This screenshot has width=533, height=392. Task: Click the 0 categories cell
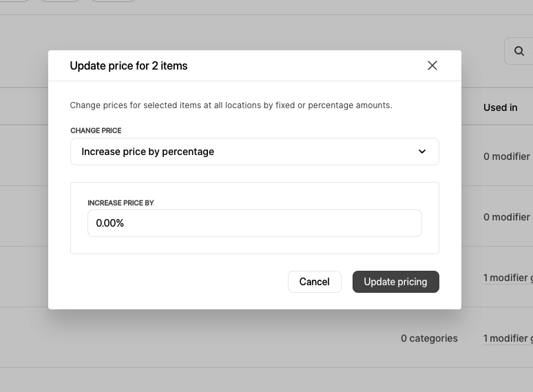tap(429, 338)
